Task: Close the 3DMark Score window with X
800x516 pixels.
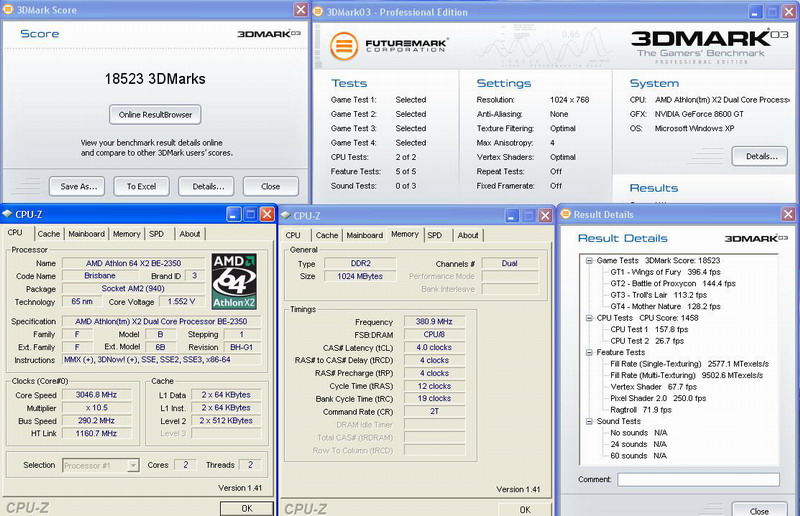Action: 301,10
